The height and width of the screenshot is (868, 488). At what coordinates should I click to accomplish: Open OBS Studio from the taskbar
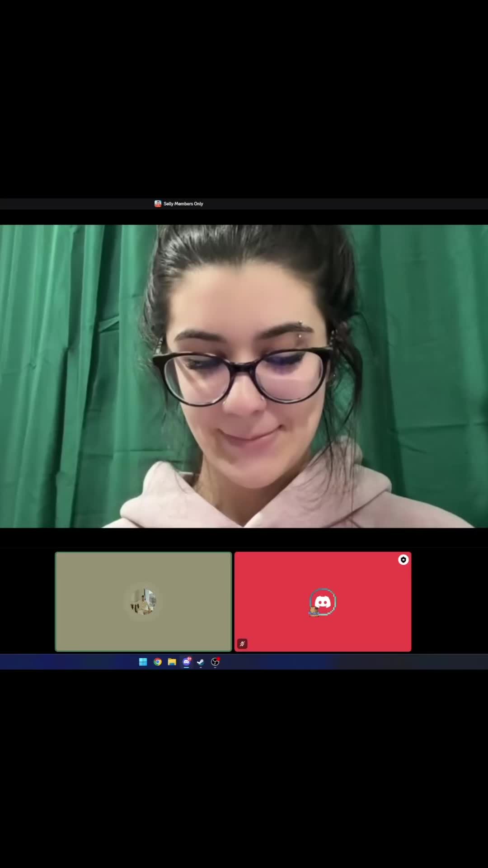click(x=216, y=662)
